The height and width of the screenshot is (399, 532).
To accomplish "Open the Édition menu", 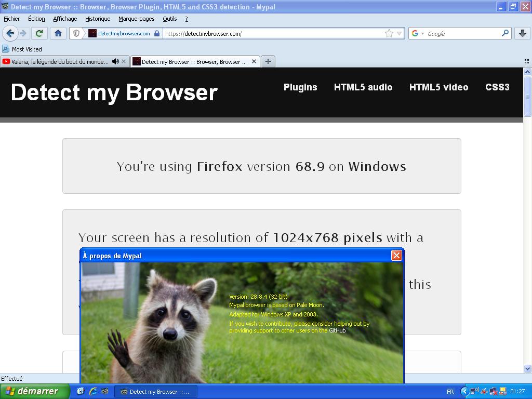I will (x=36, y=19).
